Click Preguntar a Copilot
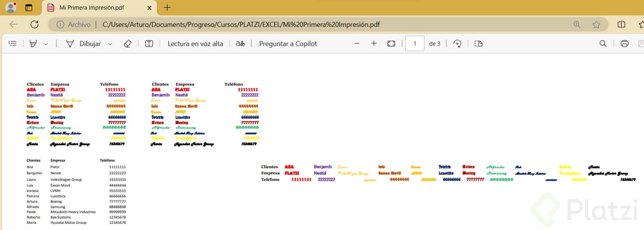This screenshot has height=230, width=644. coord(288,44)
